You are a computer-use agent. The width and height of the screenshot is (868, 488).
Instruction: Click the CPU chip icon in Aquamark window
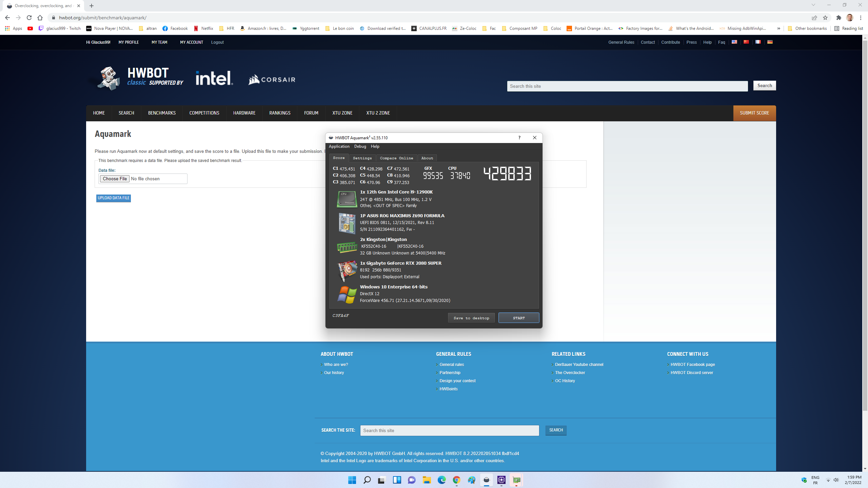347,199
